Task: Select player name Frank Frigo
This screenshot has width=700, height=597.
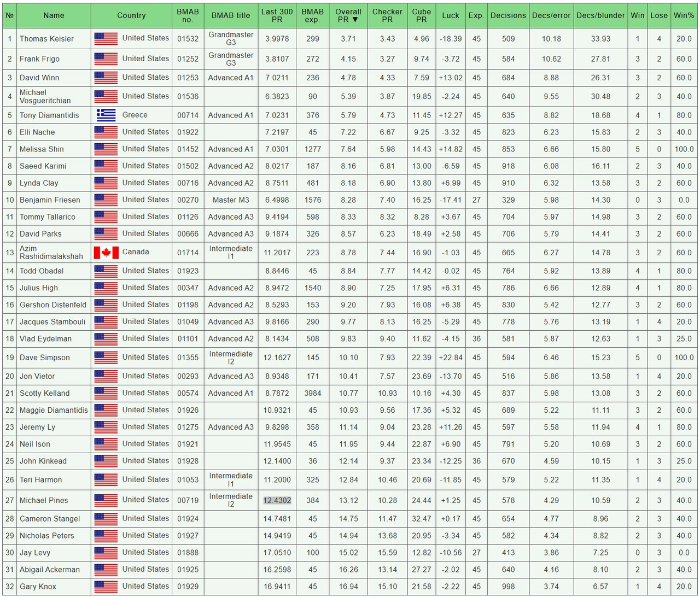Action: (39, 59)
